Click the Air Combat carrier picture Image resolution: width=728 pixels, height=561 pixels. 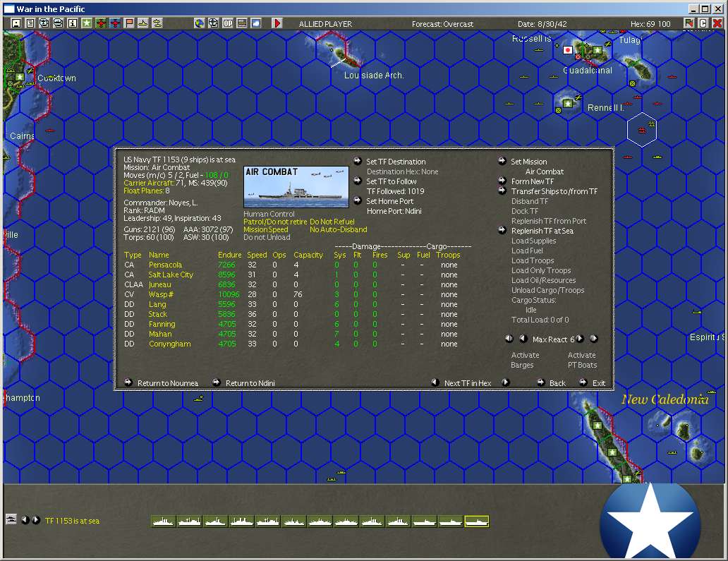coord(296,187)
